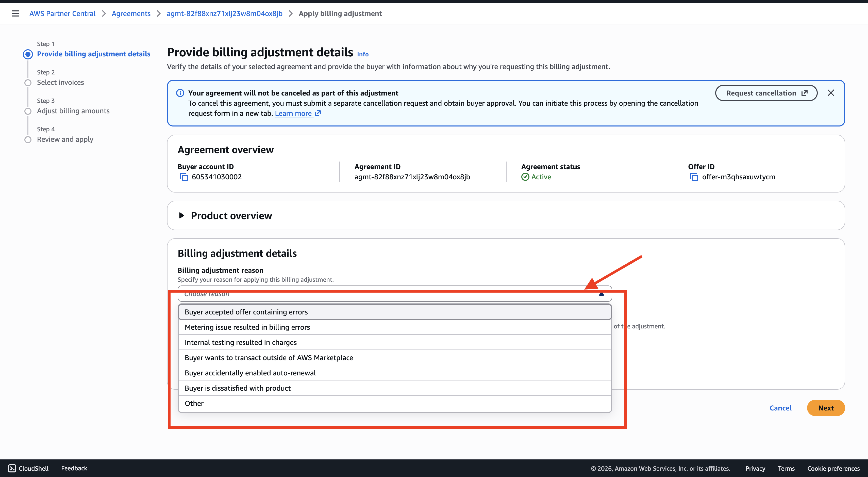Select Other as adjustment reason

[x=395, y=403]
